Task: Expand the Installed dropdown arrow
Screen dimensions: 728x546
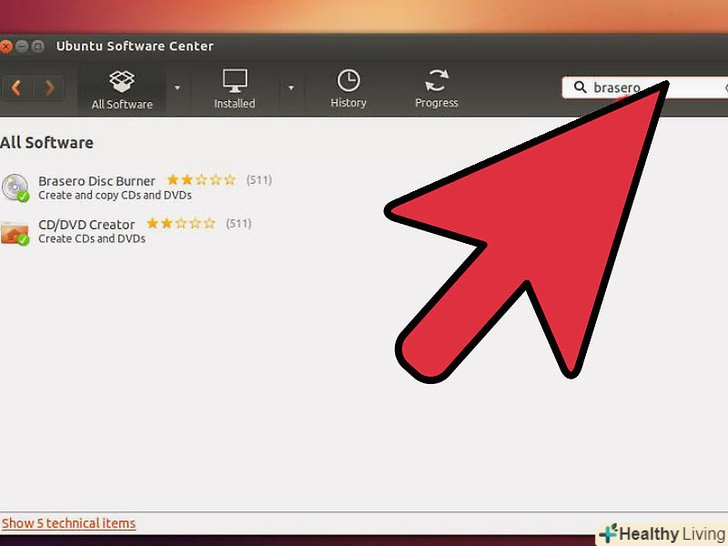Action: point(291,87)
